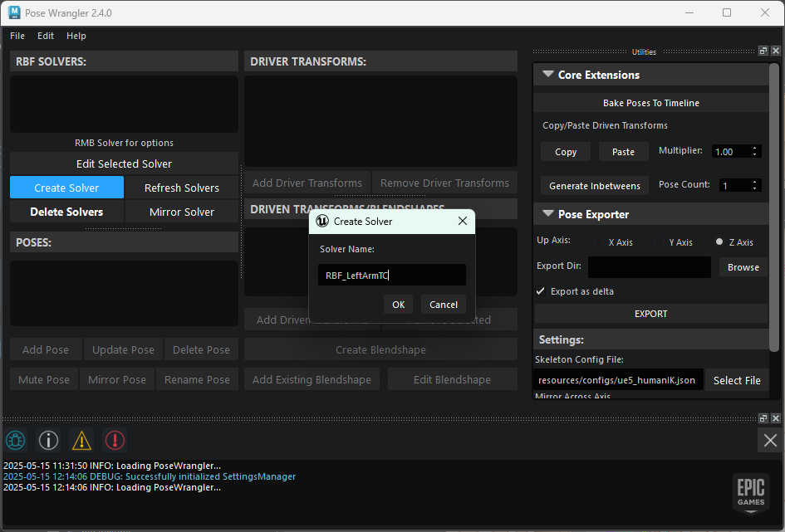Decrease the Multiplier value with down arrow
This screenshot has height=532, width=785.
click(754, 154)
